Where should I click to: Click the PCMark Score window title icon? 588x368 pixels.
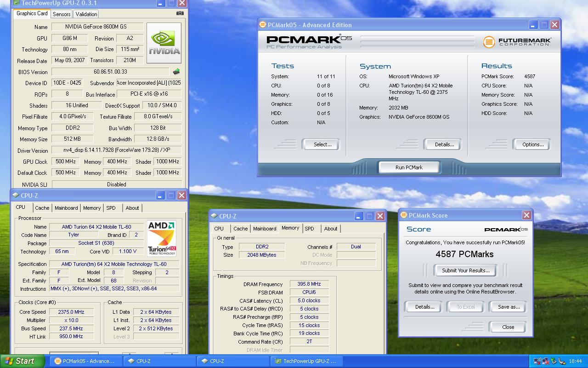tap(404, 215)
